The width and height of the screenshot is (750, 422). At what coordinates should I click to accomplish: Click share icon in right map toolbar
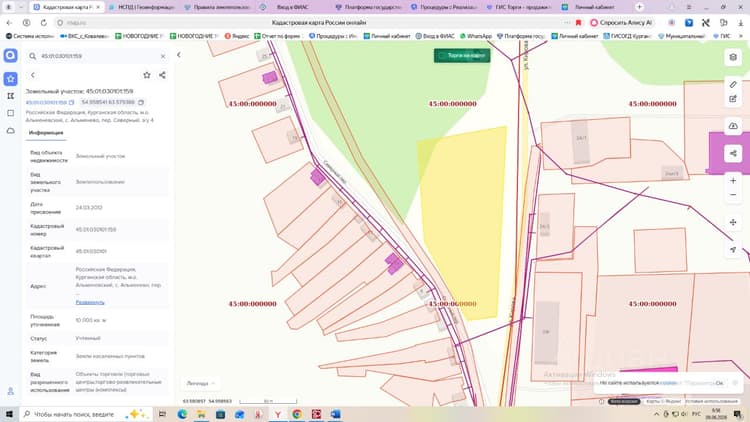tap(733, 154)
